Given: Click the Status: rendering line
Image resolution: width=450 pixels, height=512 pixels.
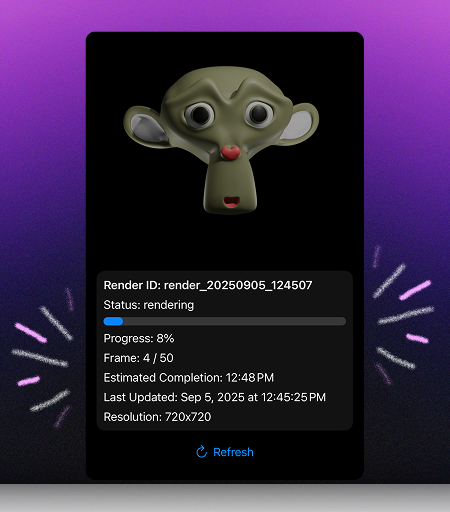Looking at the screenshot, I should click(149, 305).
